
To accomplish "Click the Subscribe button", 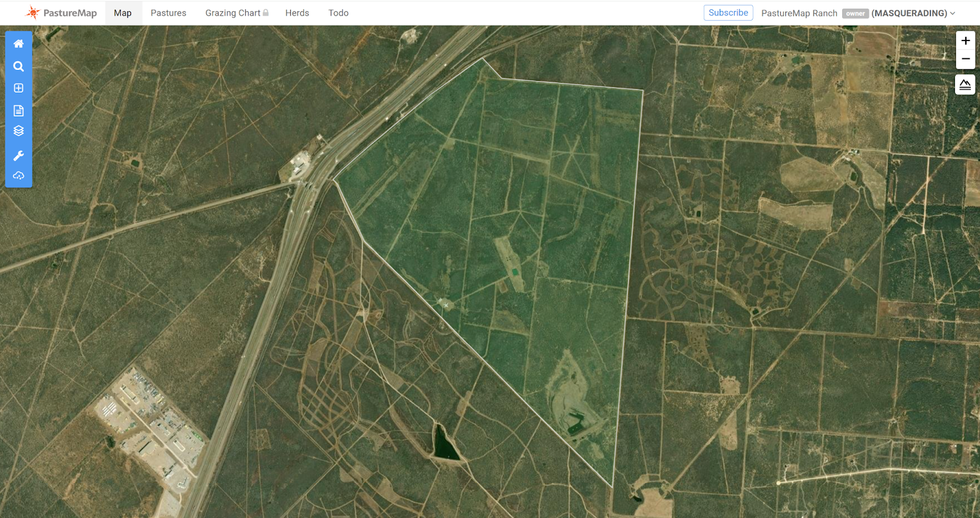I will 728,12.
